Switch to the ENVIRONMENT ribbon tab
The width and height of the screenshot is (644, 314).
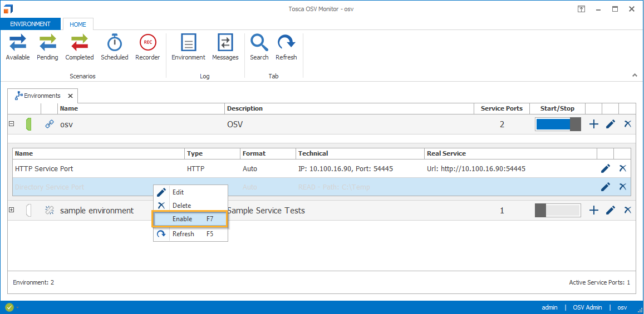pos(31,24)
